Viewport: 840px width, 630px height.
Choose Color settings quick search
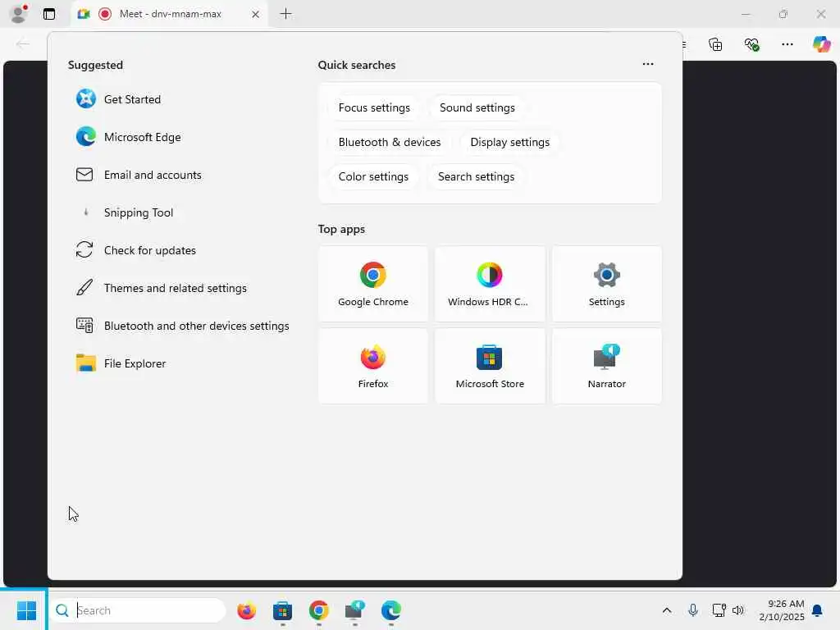pyautogui.click(x=373, y=177)
